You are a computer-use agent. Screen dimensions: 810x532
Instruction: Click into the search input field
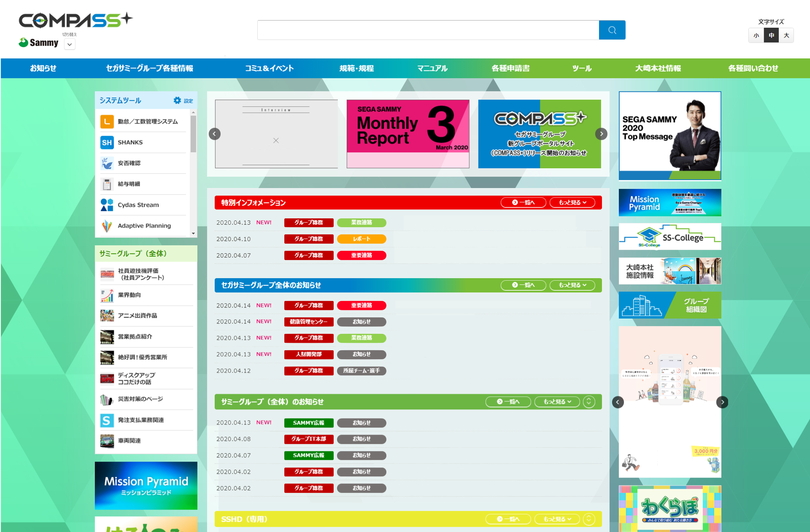[428, 30]
